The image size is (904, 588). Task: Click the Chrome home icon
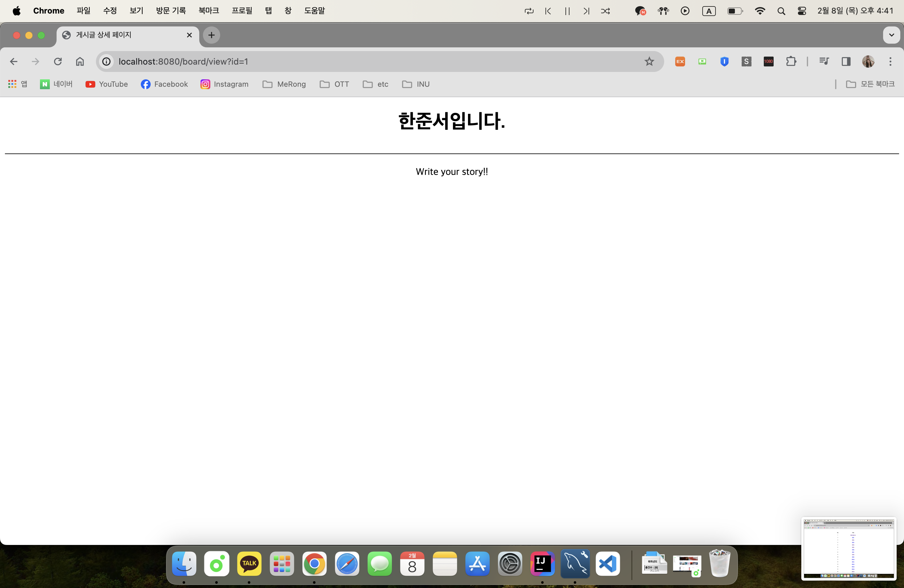(x=80, y=62)
